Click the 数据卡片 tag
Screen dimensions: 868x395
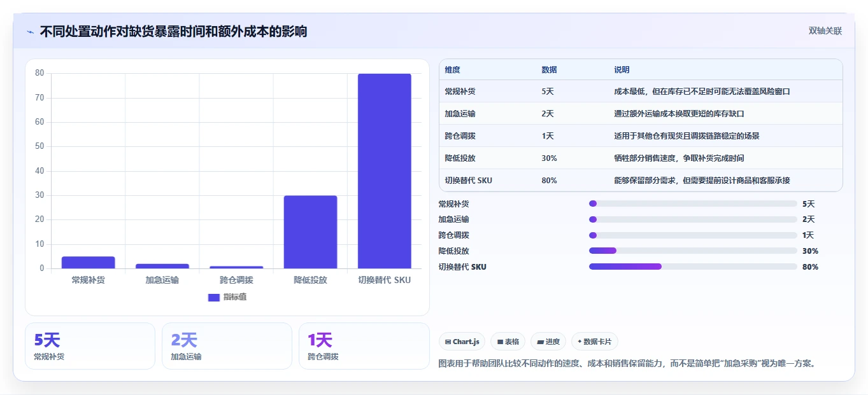coord(594,342)
